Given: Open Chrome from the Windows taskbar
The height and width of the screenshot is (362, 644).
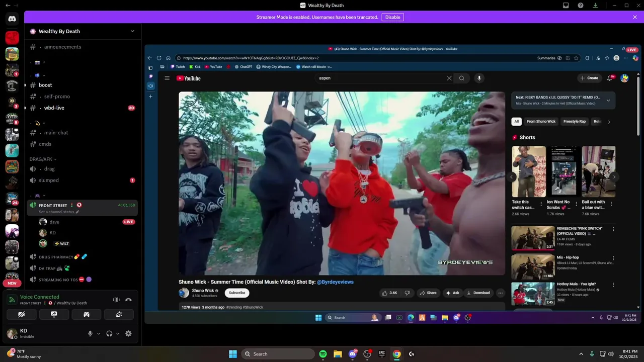Looking at the screenshot, I should 396,354.
